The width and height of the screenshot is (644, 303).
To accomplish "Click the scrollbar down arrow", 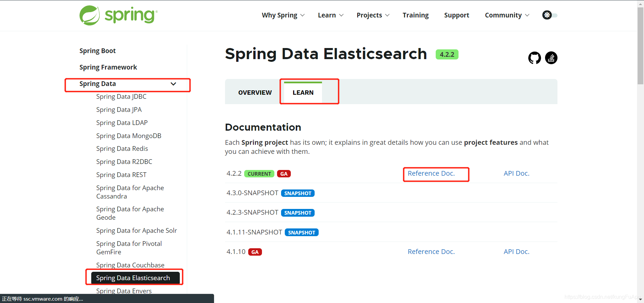I will pos(640,299).
